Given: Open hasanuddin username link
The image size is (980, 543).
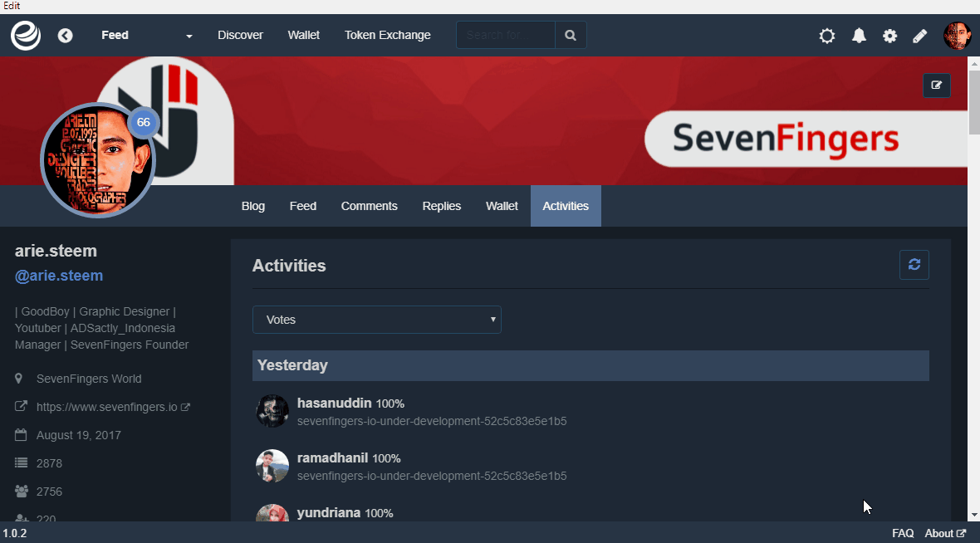Looking at the screenshot, I should tap(335, 403).
